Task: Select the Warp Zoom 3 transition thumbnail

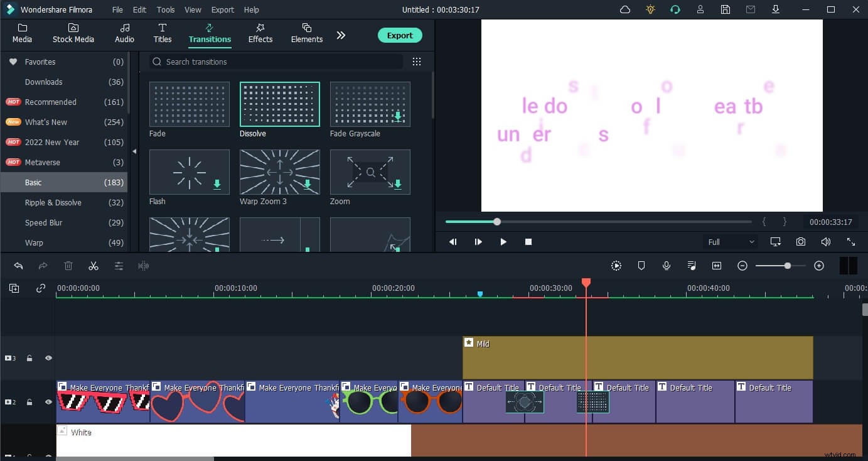Action: [x=280, y=172]
